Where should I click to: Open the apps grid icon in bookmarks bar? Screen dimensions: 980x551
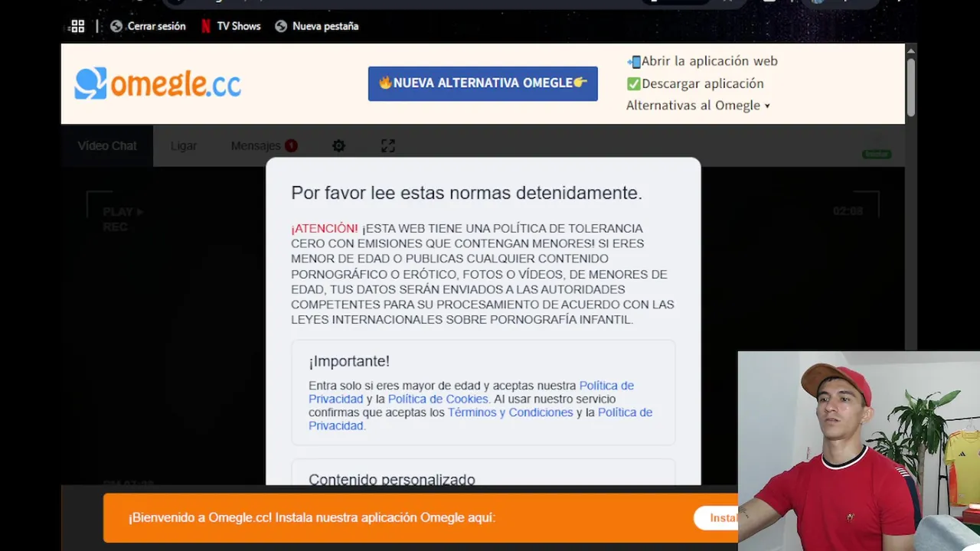tap(77, 26)
